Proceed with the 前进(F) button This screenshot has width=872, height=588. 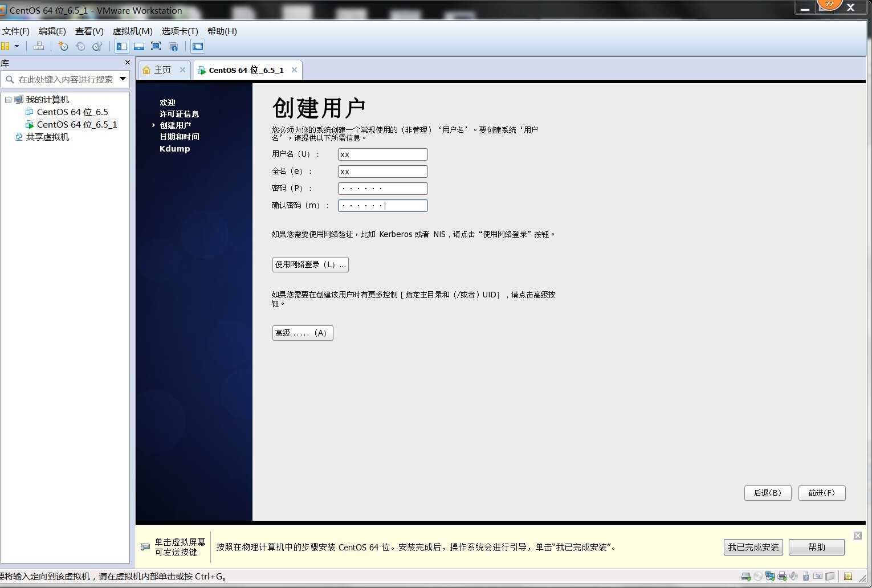click(821, 493)
